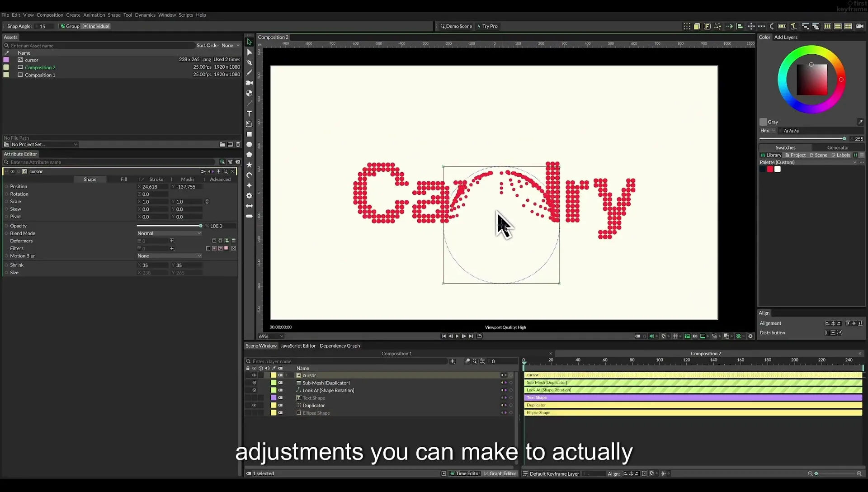Choose the Camera tool
Viewport: 868px width, 492px height.
[x=249, y=83]
